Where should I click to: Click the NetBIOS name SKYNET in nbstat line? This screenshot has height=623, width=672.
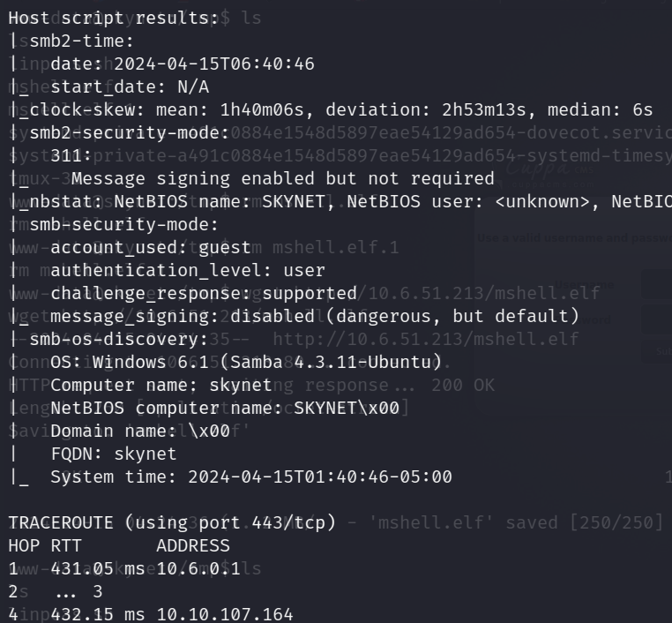click(294, 201)
